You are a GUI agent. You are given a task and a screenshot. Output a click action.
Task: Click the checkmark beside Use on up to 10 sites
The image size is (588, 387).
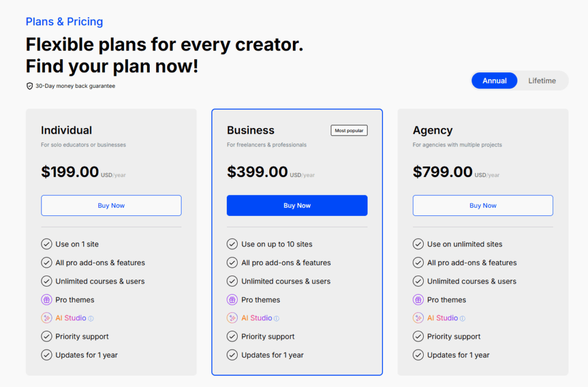(232, 244)
